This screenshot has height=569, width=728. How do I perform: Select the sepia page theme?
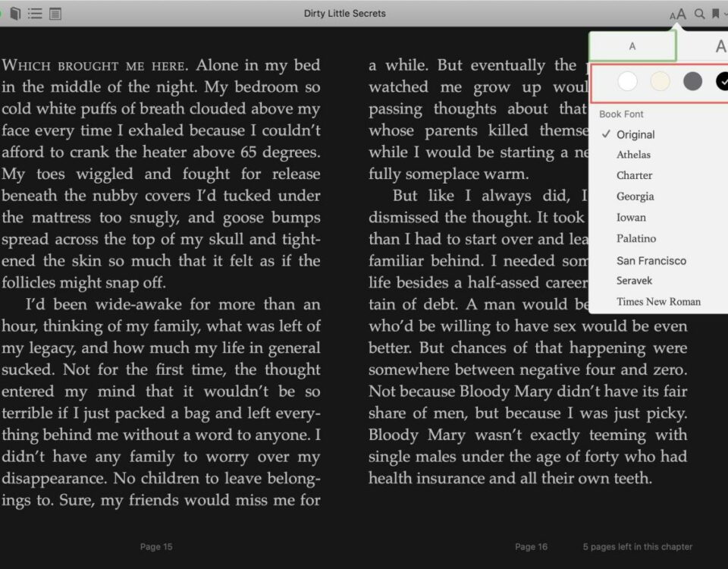point(660,81)
